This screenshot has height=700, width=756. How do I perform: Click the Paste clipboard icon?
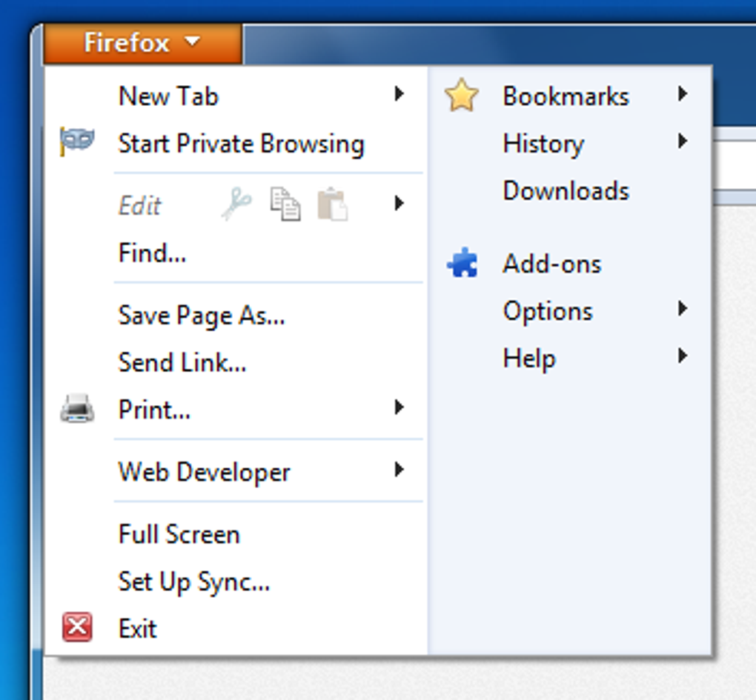(x=333, y=204)
